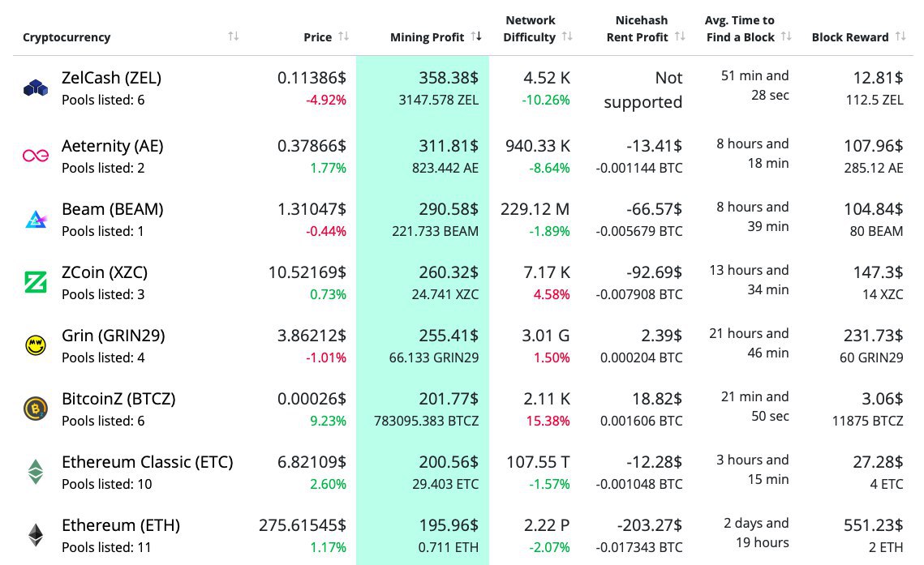The width and height of the screenshot is (924, 565).
Task: Click the Price column header
Action: (318, 37)
